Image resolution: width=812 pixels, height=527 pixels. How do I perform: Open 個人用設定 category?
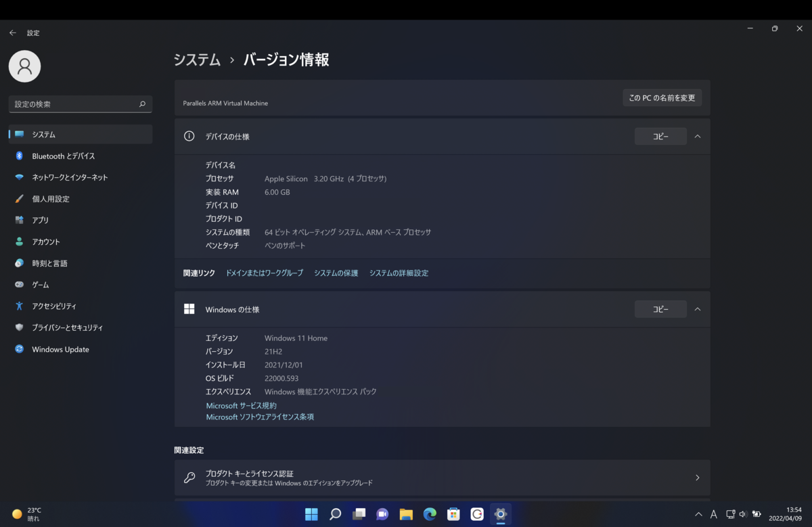(81, 199)
